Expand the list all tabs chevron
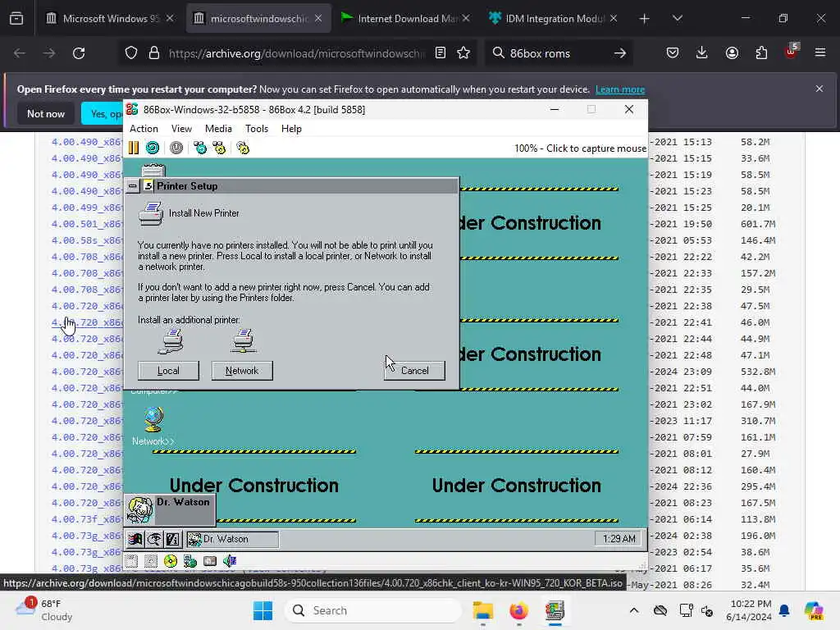Image resolution: width=840 pixels, height=630 pixels. pos(677,18)
